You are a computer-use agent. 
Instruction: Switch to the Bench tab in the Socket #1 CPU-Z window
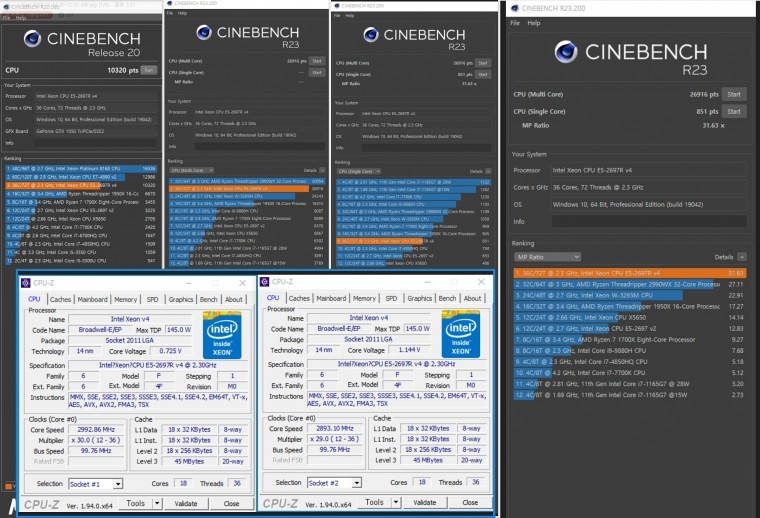[208, 299]
